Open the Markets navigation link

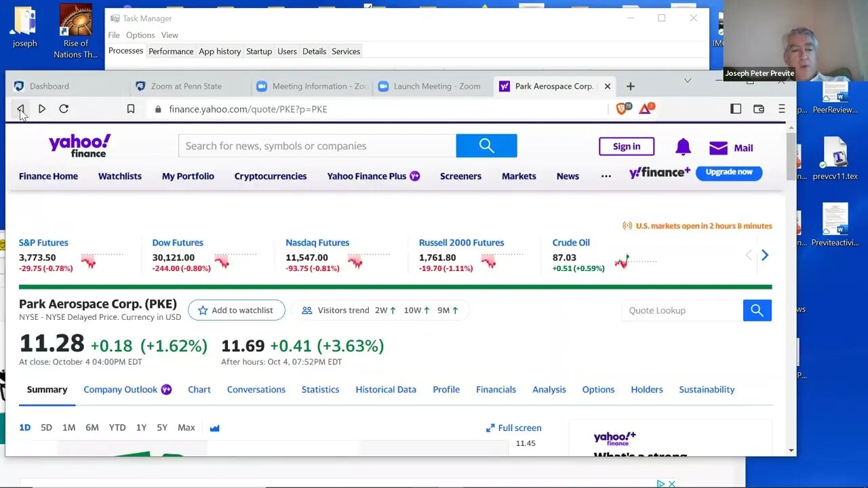pyautogui.click(x=519, y=176)
